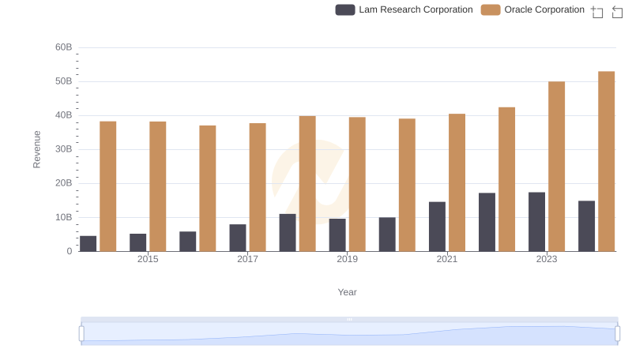This screenshot has height=364, width=632.
Task: Toggle Oracle Corporation legend series
Action: (532, 9)
